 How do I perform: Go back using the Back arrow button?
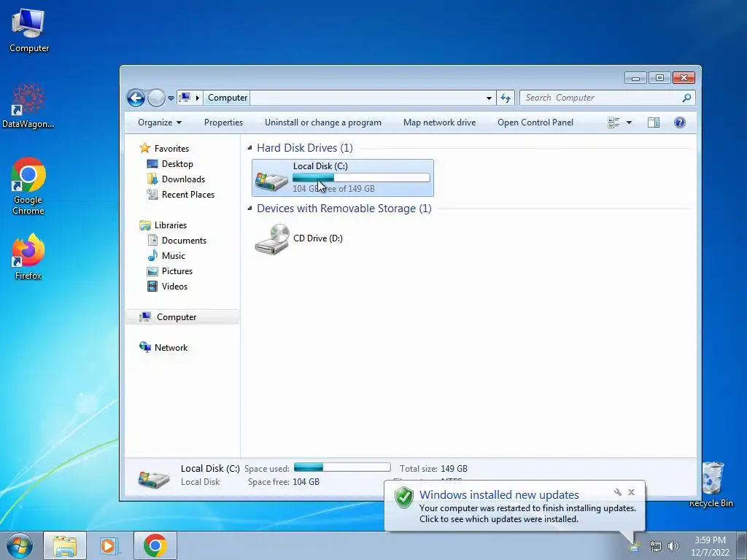(136, 98)
